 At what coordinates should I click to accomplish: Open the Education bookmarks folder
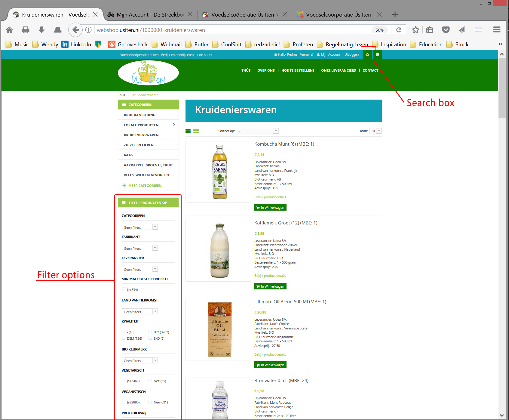pyautogui.click(x=426, y=45)
